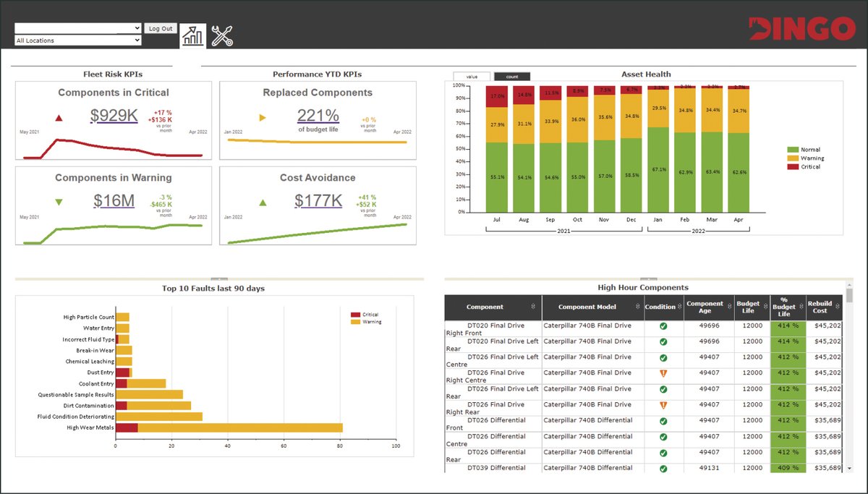Click the Oct 36.0% Warning bar segment

578,119
